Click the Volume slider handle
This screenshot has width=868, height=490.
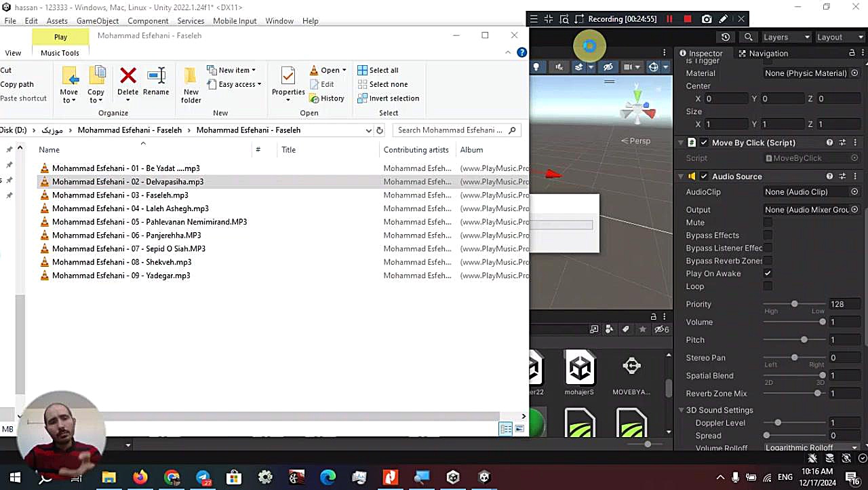pos(823,322)
